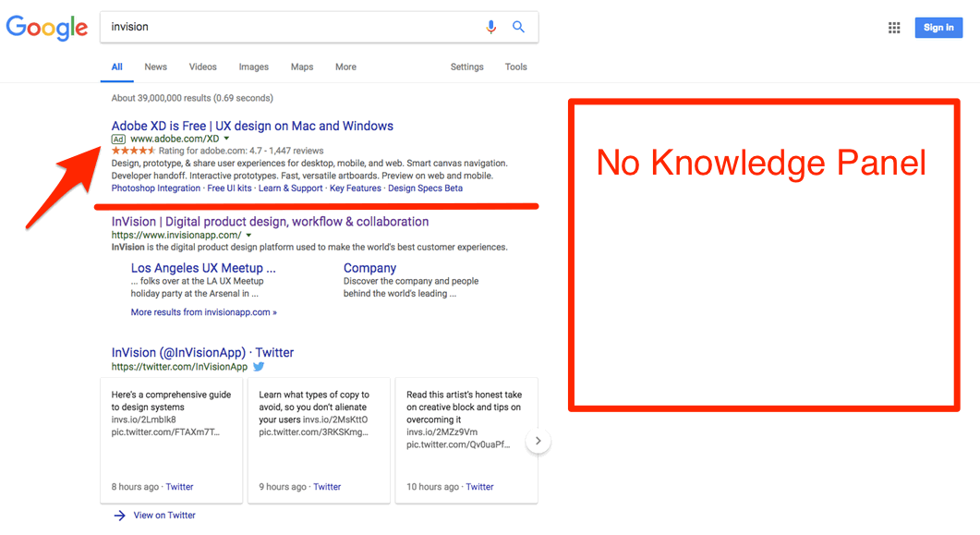Click View on Twitter link
The image size is (980, 535).
pos(164,515)
